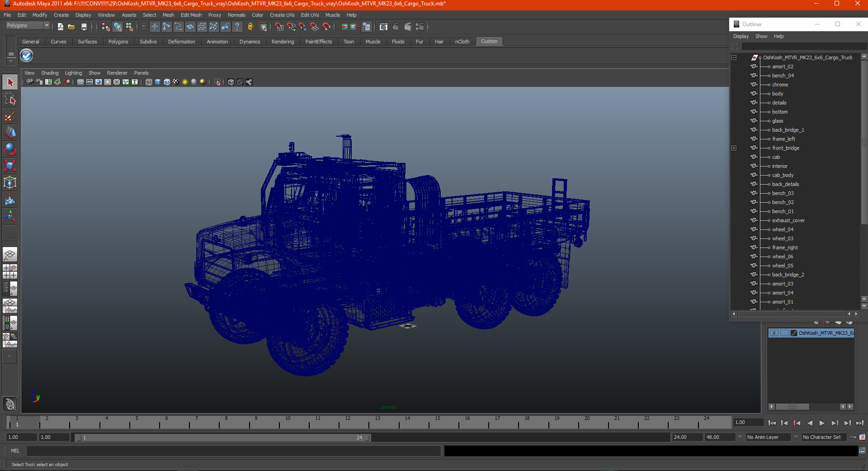Play animation forwards
The image size is (868, 471).
point(822,423)
